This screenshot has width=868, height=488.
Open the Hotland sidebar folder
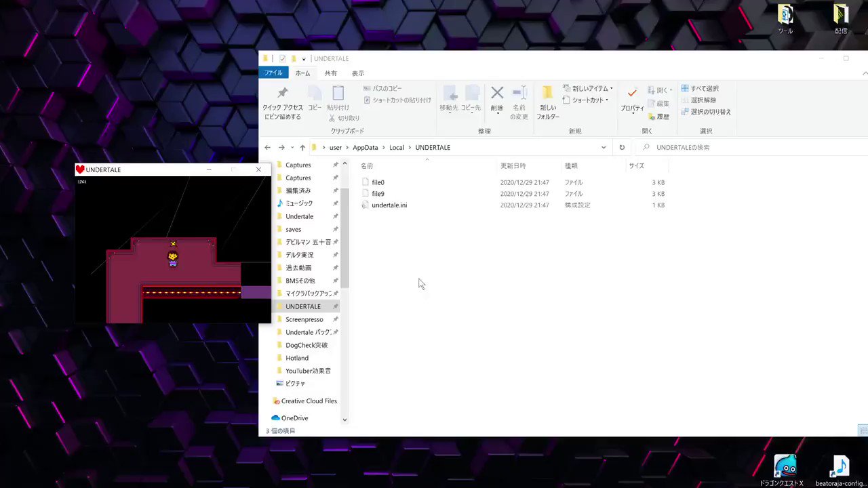tap(296, 358)
